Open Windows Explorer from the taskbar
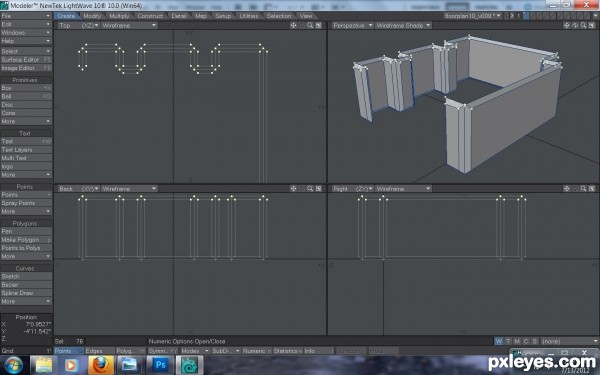 [44, 365]
